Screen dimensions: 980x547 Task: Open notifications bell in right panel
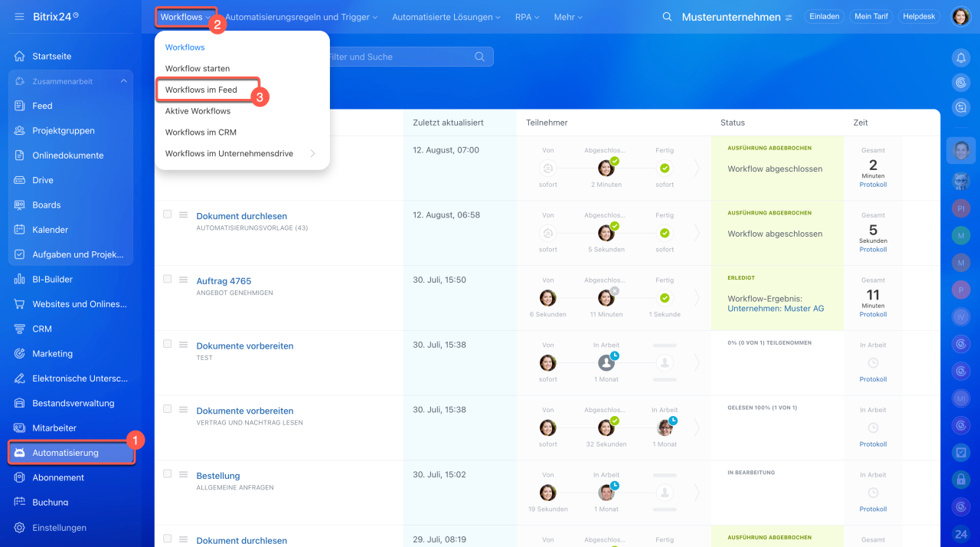coord(961,57)
